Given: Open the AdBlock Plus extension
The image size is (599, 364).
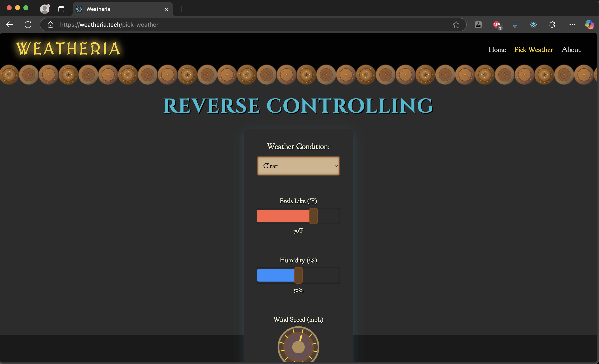Looking at the screenshot, I should coord(497,25).
